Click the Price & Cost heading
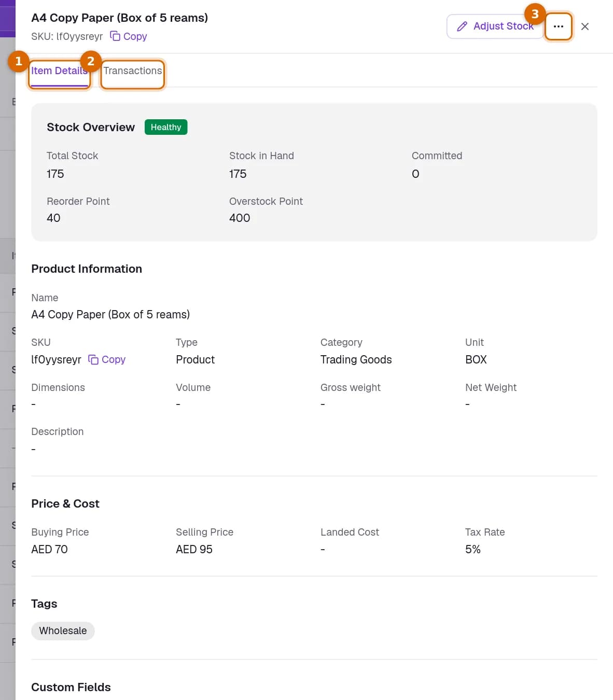This screenshot has width=613, height=700. pyautogui.click(x=65, y=504)
